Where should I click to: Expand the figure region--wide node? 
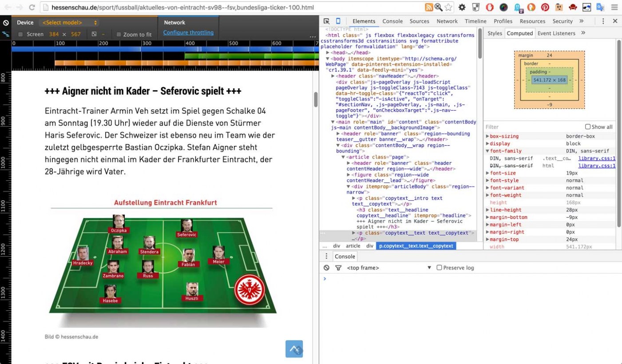[x=349, y=175]
